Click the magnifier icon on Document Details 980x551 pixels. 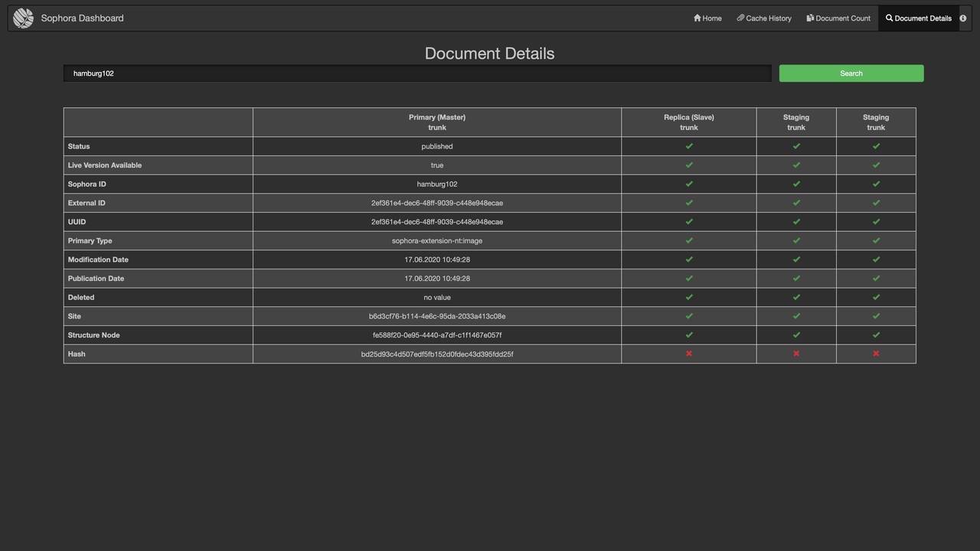point(888,18)
